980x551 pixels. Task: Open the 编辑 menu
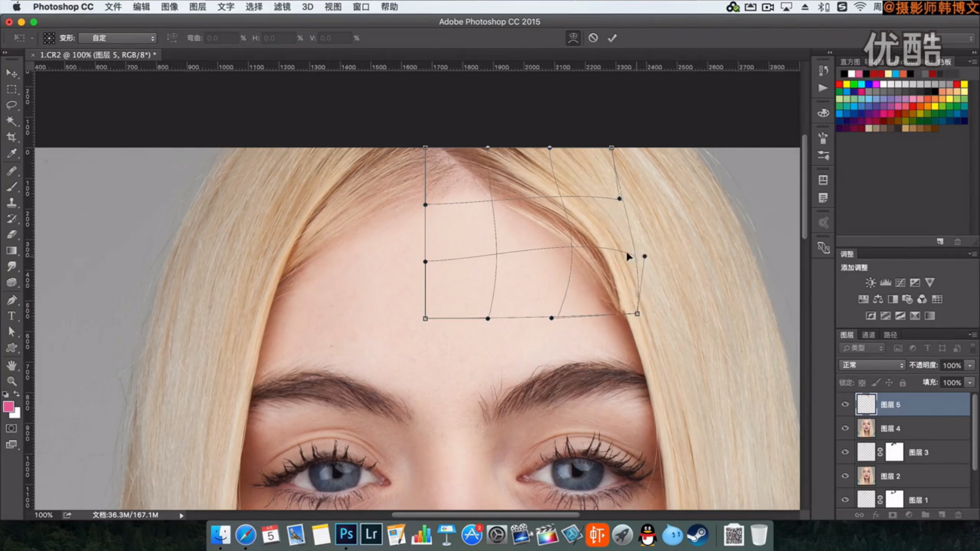(x=141, y=7)
